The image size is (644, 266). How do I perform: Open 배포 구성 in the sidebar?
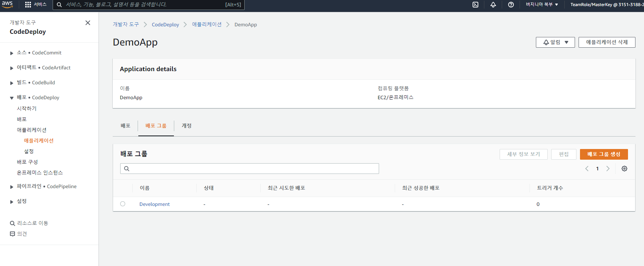pyautogui.click(x=27, y=162)
